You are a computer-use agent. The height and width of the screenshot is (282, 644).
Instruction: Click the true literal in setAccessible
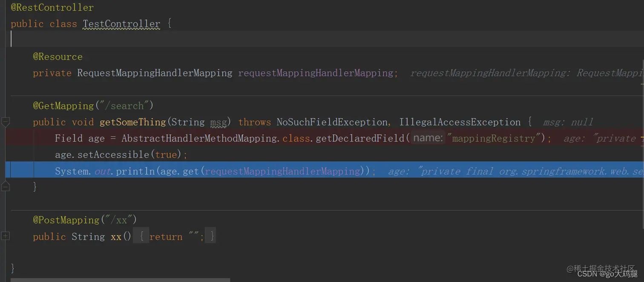pyautogui.click(x=166, y=155)
